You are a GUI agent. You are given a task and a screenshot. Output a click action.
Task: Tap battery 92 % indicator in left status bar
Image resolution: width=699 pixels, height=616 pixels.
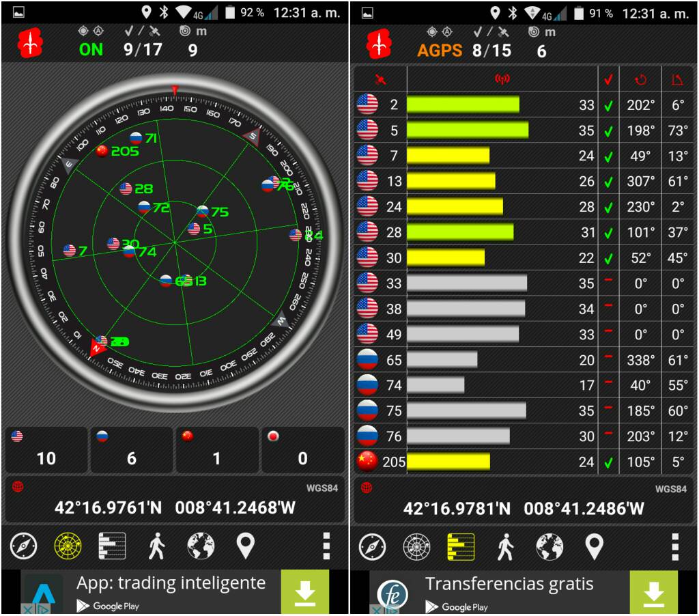(245, 12)
